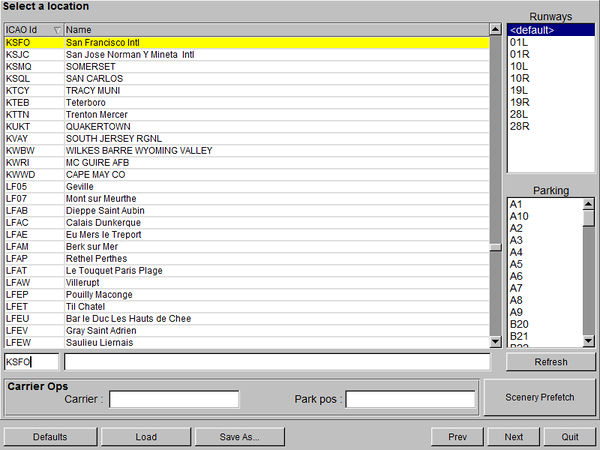Pick parking position B20
The height and width of the screenshot is (450, 600).
click(519, 324)
